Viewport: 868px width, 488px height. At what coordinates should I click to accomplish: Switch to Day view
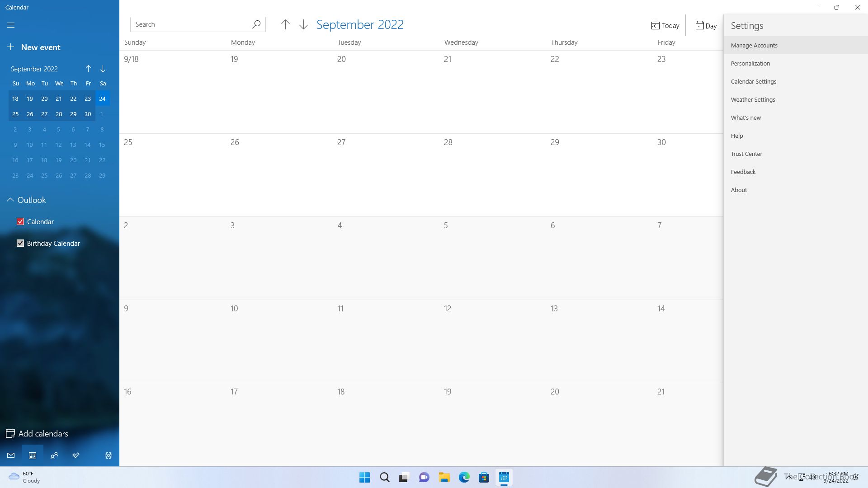click(x=706, y=26)
